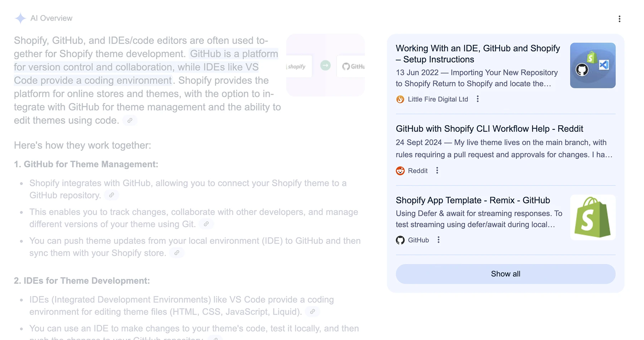The height and width of the screenshot is (340, 644).
Task: Click the Little Fire Digital favicon
Action: coord(400,99)
